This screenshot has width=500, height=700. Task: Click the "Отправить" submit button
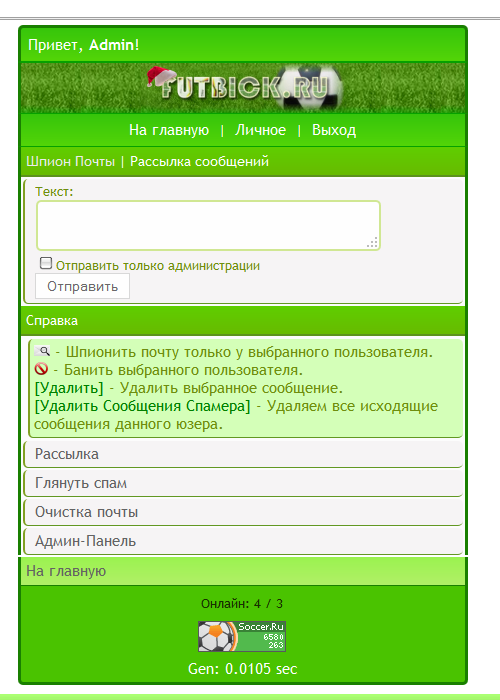(x=83, y=286)
